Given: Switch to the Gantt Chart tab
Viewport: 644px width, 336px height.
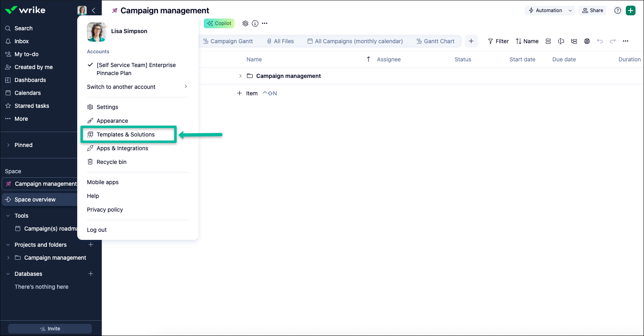Looking at the screenshot, I should click(x=436, y=41).
